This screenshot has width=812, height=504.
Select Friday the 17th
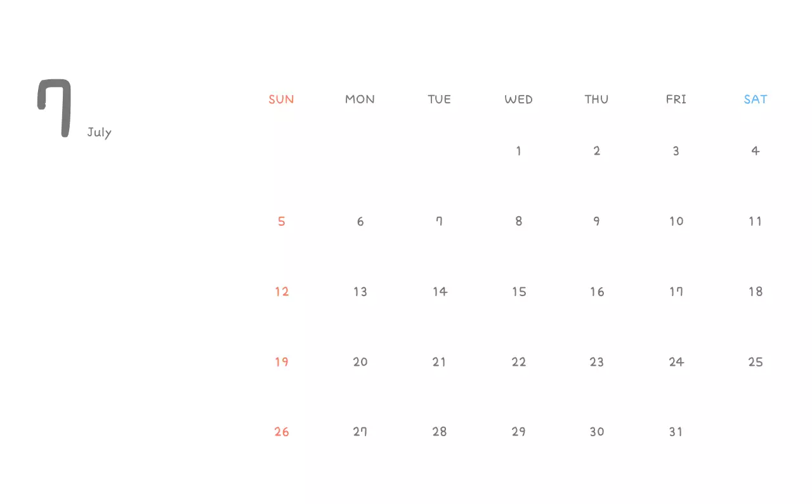pyautogui.click(x=676, y=292)
